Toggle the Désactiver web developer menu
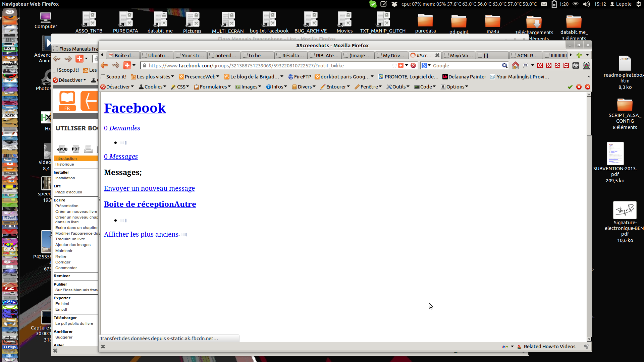 [x=117, y=87]
